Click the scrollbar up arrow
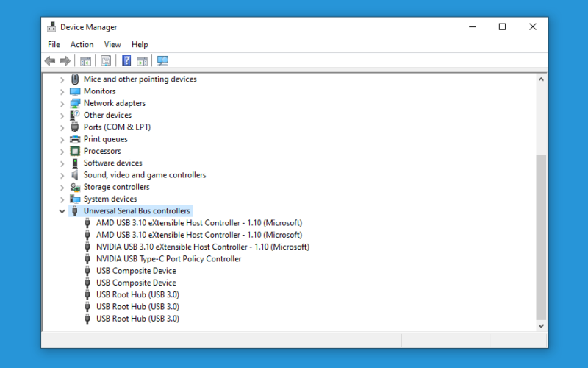Image resolution: width=588 pixels, height=368 pixels. 541,79
